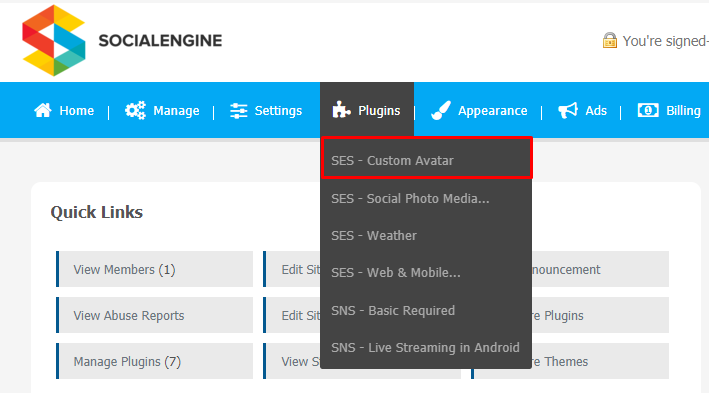
Task: Open the Plugins menu tab
Action: coord(367,109)
